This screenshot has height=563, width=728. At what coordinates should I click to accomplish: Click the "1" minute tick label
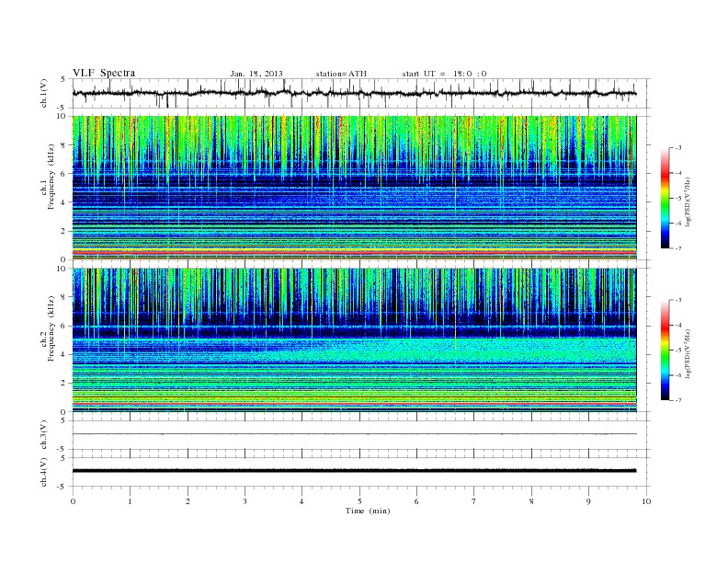[x=130, y=501]
